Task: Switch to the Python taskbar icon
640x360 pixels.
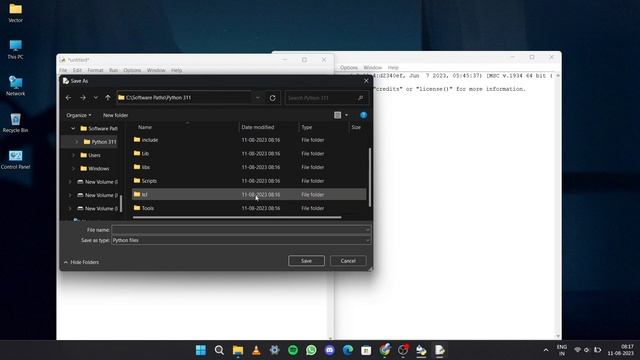Action: (x=421, y=350)
